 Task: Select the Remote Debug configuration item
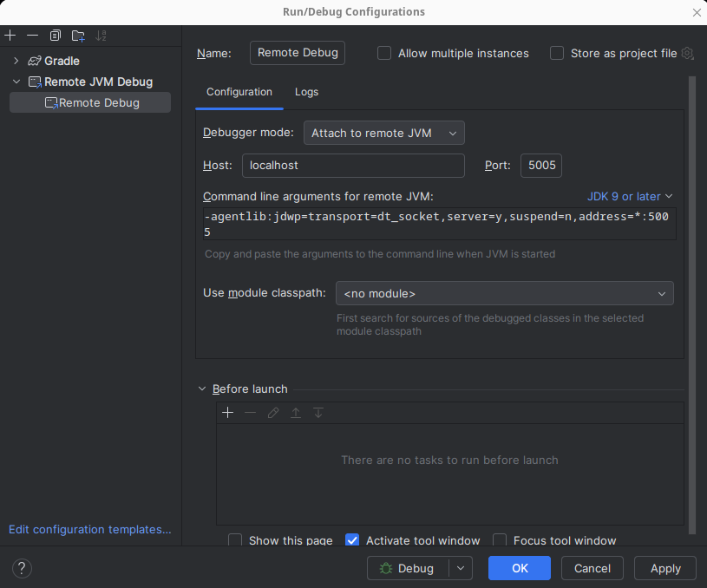pos(90,103)
